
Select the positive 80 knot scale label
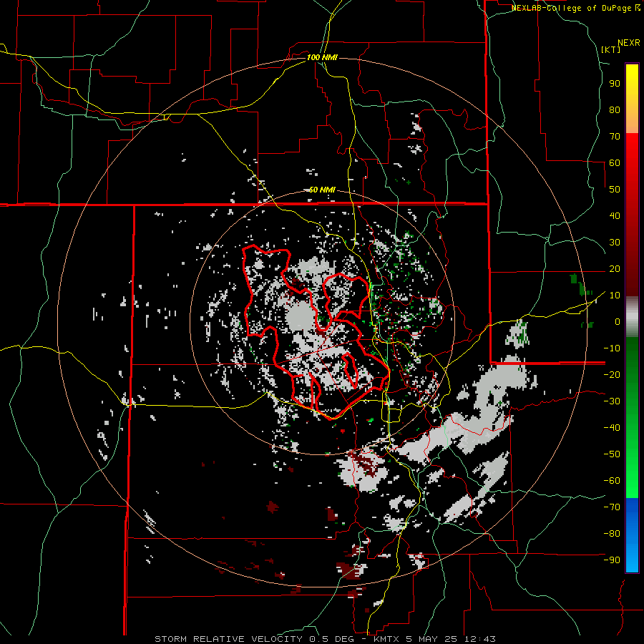pyautogui.click(x=615, y=110)
